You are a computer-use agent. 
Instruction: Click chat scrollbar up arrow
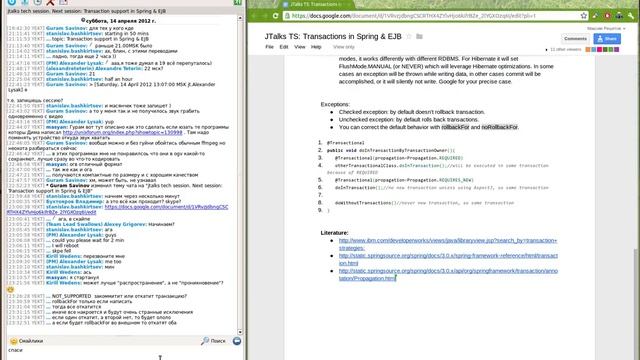click(x=240, y=18)
